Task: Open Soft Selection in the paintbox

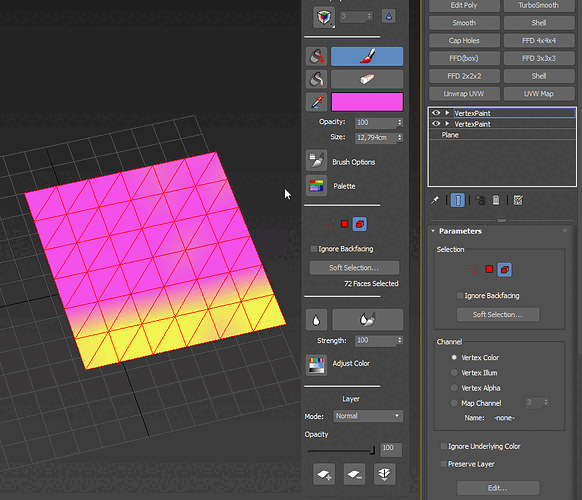Action: tap(354, 268)
